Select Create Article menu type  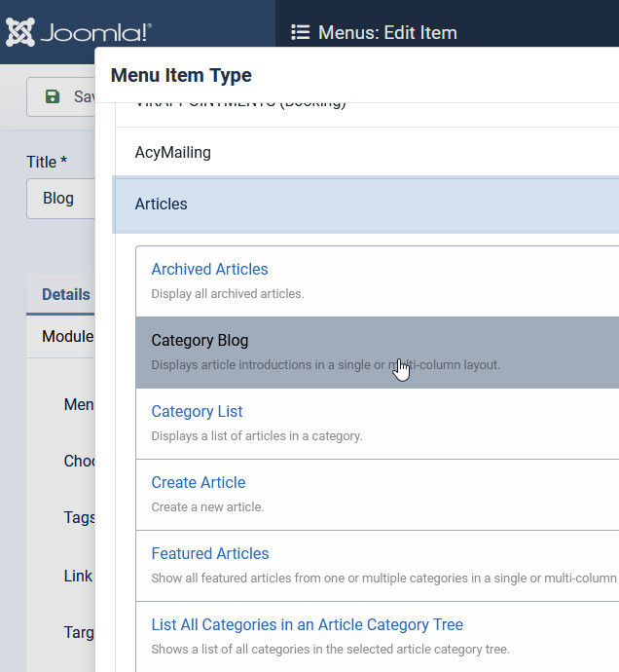[198, 483]
